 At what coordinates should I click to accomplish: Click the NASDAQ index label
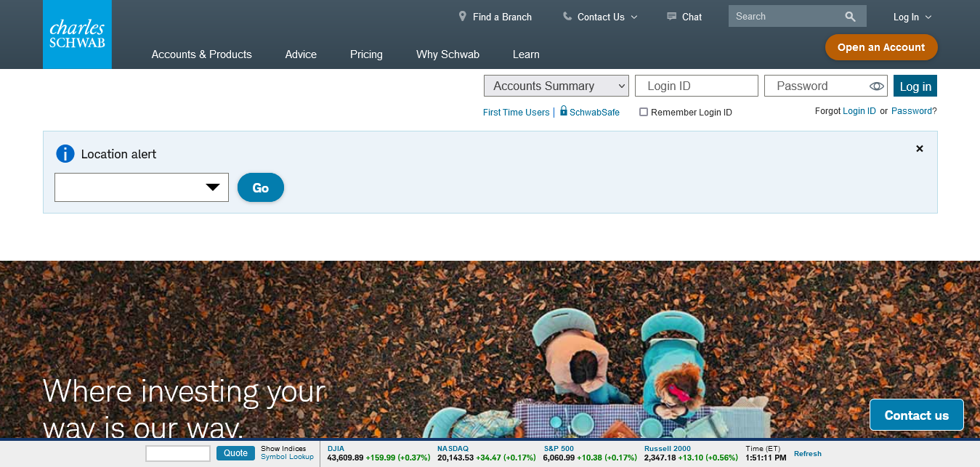pos(453,449)
